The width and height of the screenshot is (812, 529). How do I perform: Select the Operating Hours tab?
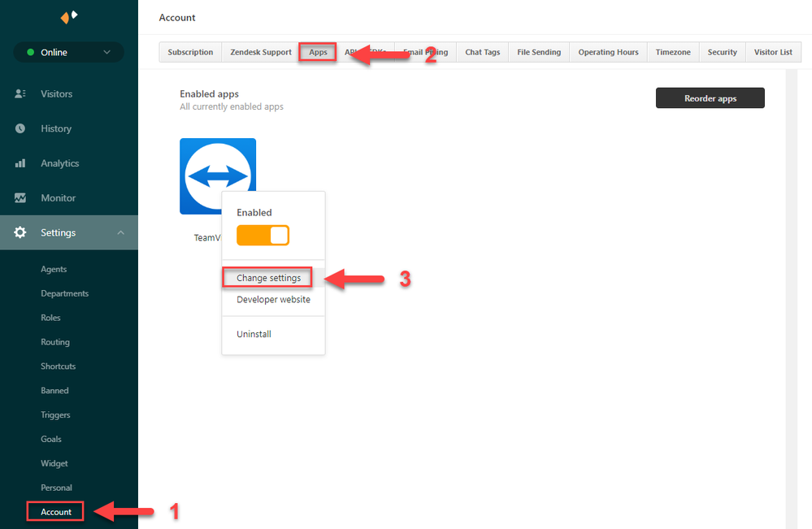click(607, 51)
